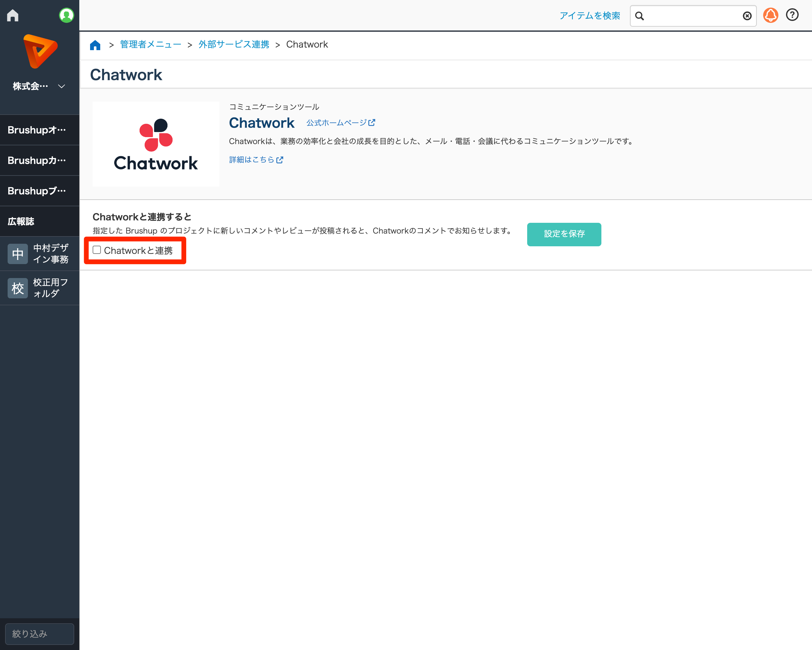Focus the item search input box
Screen dimensions: 812x650
[x=693, y=16]
